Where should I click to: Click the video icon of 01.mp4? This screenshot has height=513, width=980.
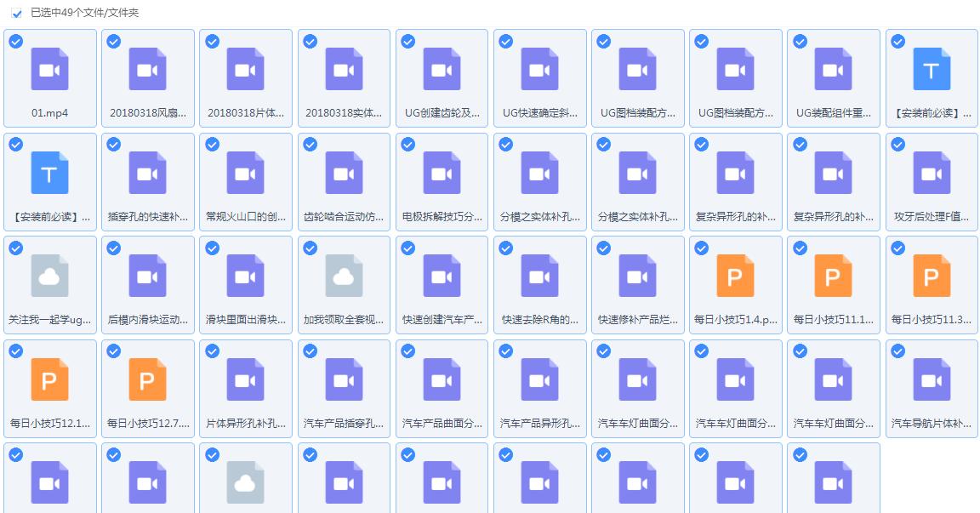click(x=50, y=68)
